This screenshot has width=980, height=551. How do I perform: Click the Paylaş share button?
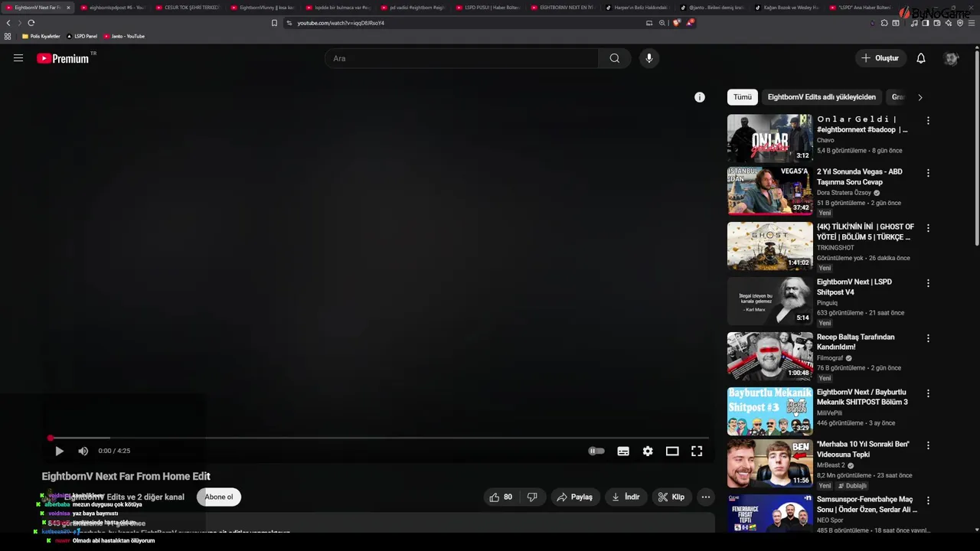(x=574, y=497)
